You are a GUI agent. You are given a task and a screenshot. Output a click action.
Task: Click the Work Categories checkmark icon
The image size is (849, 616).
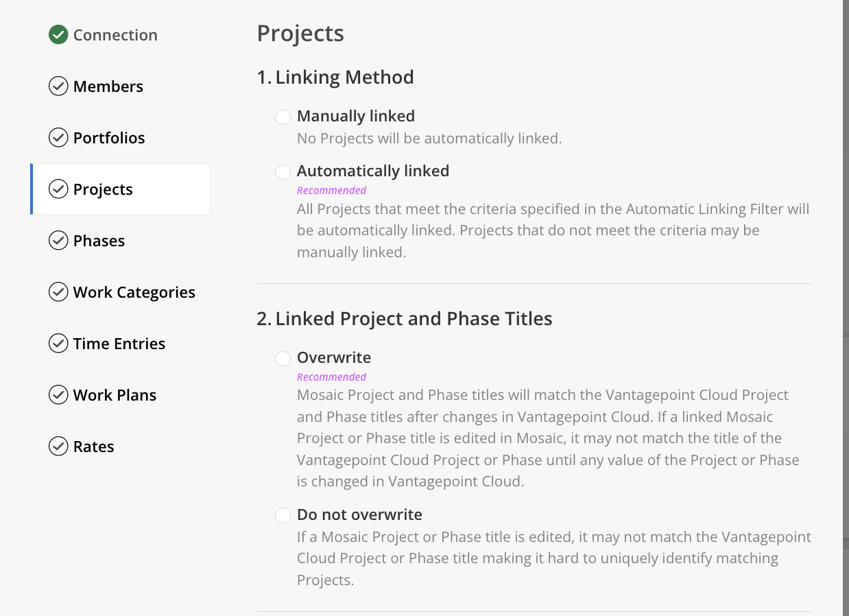pos(58,292)
